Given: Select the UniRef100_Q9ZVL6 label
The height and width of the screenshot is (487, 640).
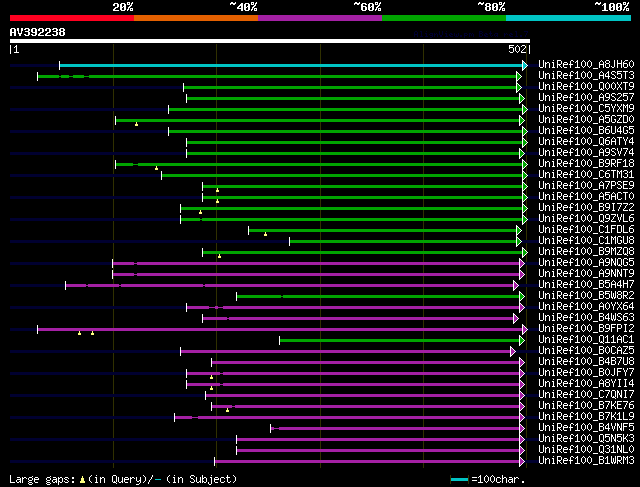Looking at the screenshot, I should [x=586, y=219].
